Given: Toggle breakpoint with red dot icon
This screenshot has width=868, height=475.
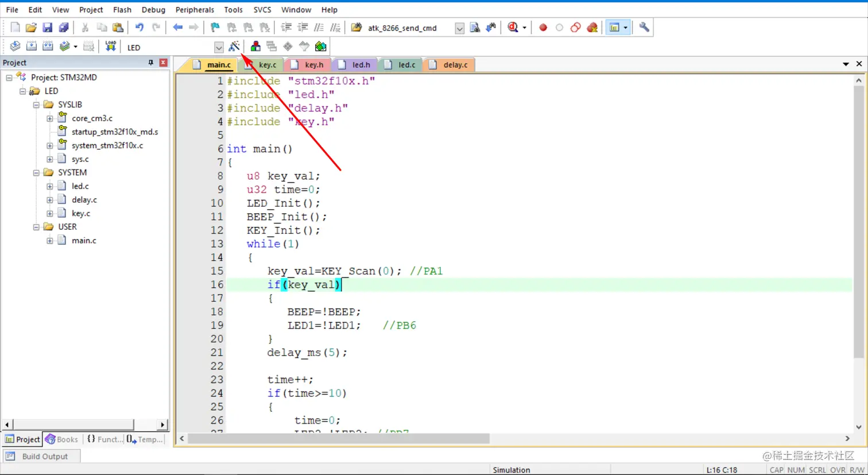Looking at the screenshot, I should (543, 28).
